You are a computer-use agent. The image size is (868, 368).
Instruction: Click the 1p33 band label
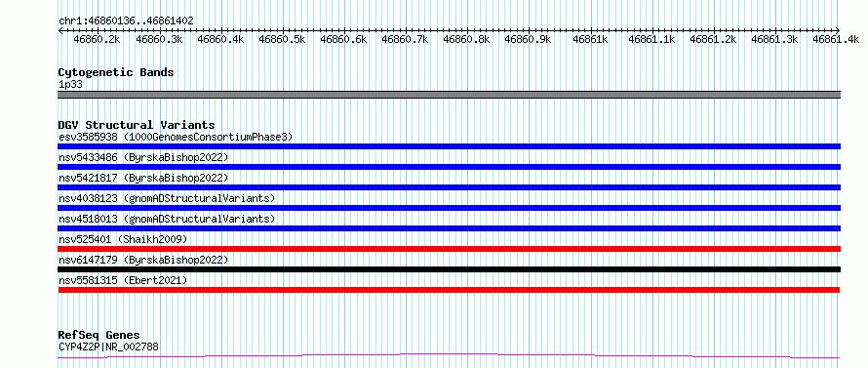coord(70,84)
